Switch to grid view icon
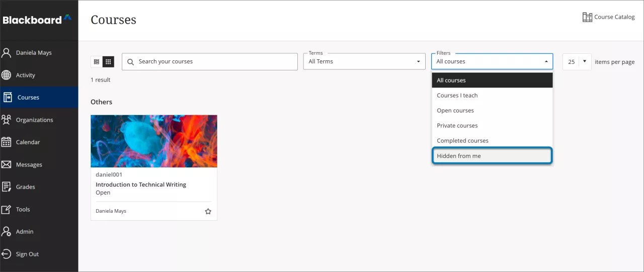 108,62
